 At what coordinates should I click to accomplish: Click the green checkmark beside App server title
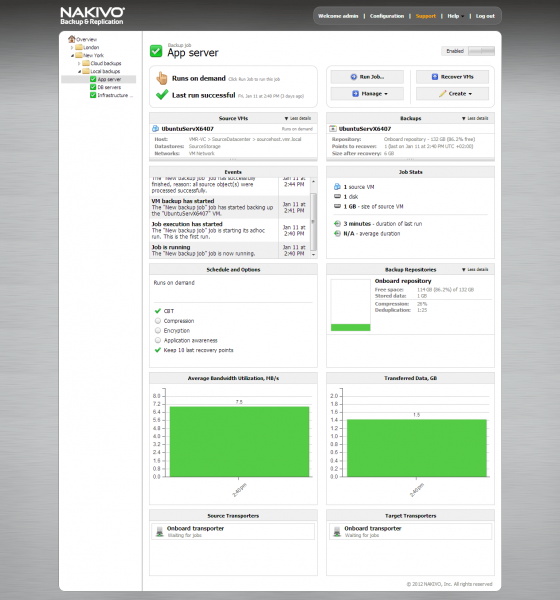[156, 51]
